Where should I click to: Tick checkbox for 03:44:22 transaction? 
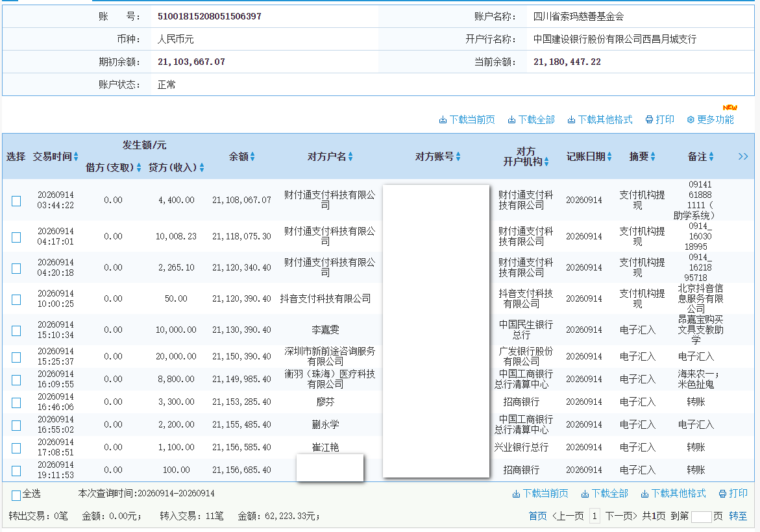(16, 200)
